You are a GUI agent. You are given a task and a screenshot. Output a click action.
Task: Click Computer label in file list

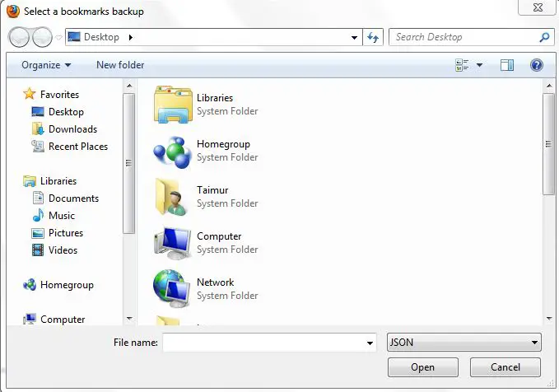pos(219,236)
